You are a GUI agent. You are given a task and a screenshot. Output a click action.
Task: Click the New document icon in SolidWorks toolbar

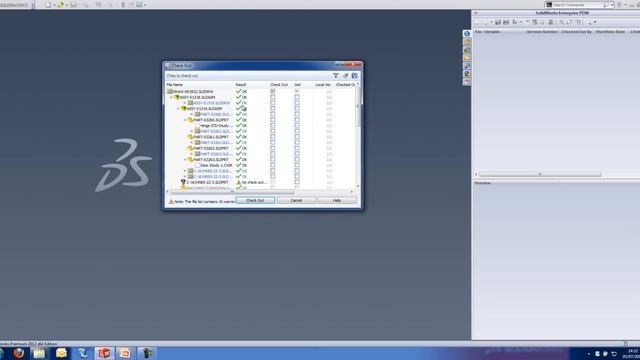pos(49,5)
